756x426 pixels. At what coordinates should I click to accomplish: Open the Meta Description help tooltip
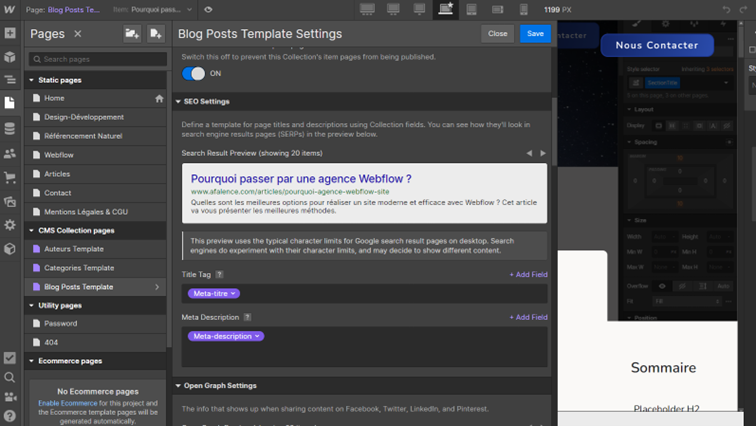click(247, 317)
